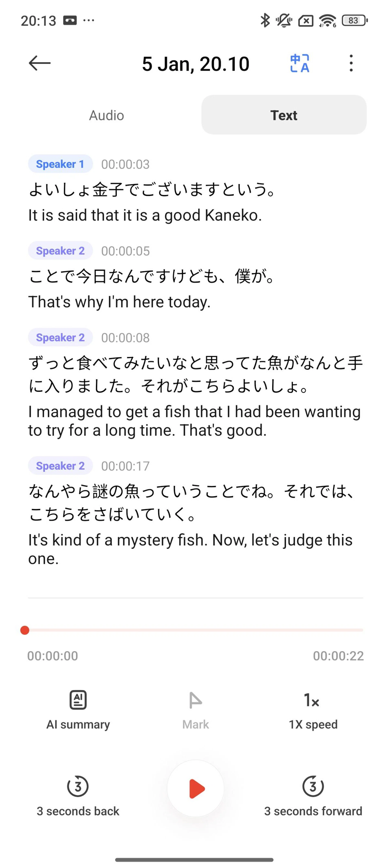Image resolution: width=391 pixels, height=868 pixels.
Task: Jump to the 00:00:03 timestamp
Action: tap(125, 164)
